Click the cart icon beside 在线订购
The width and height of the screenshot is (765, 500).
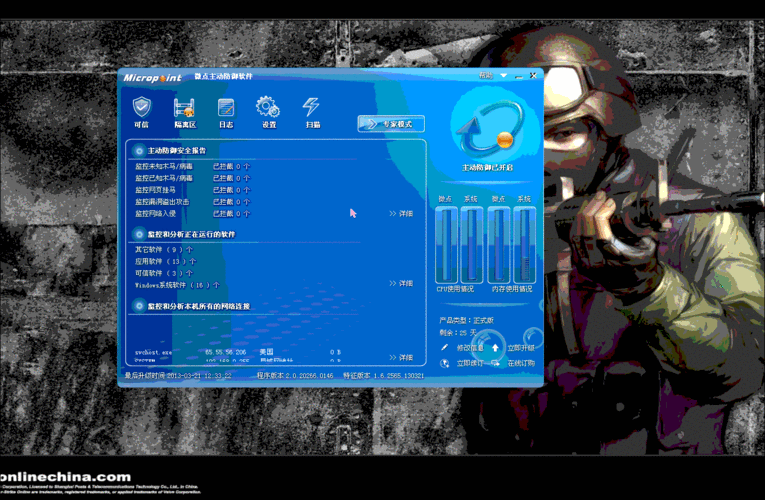tap(495, 363)
